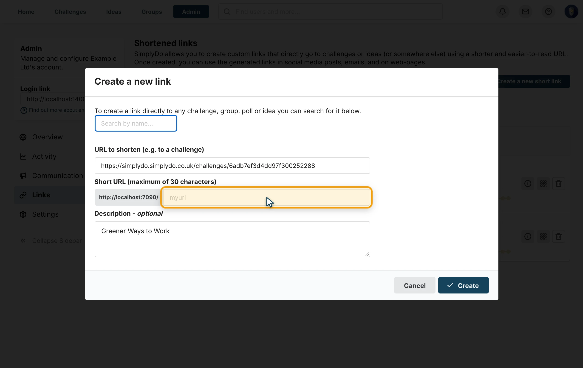
Task: Click the http://localhost:7090/ prefix label
Action: pos(129,197)
